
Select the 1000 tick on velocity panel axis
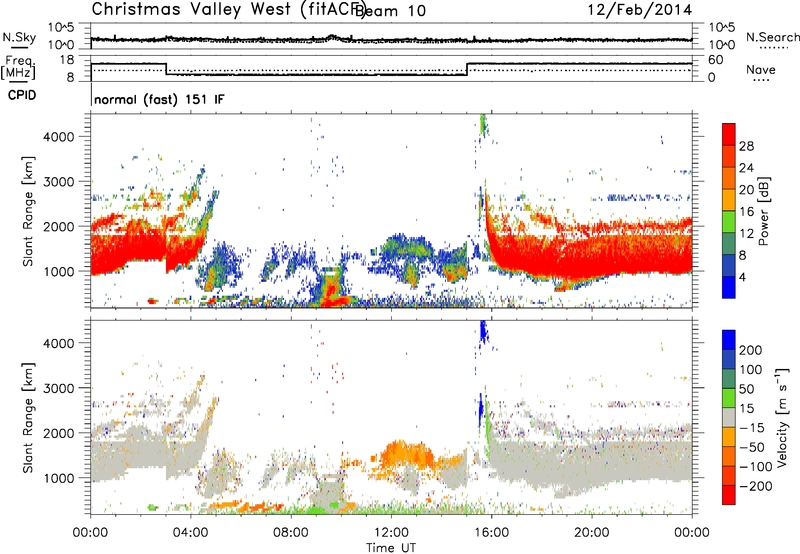pos(59,477)
